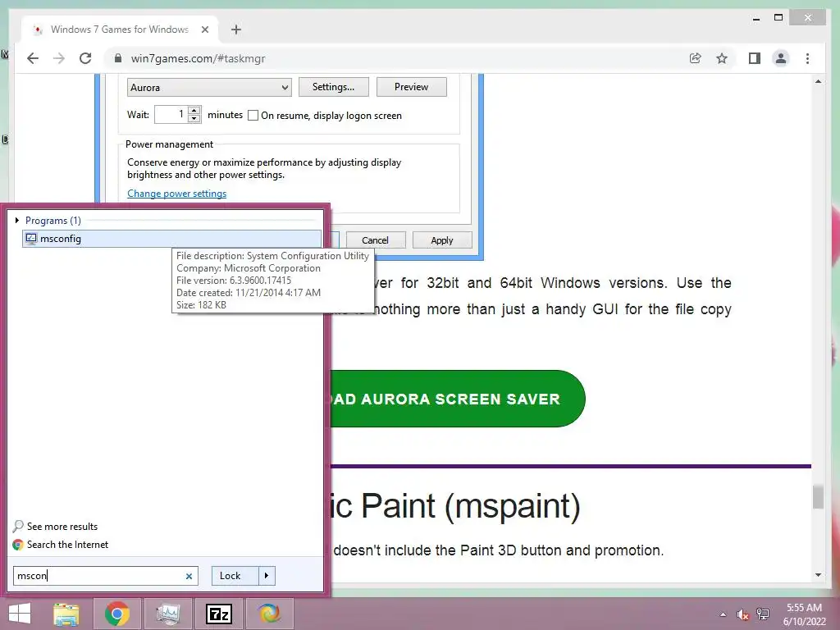
Task: Open the Task Manager taskbar icon
Action: 167,614
